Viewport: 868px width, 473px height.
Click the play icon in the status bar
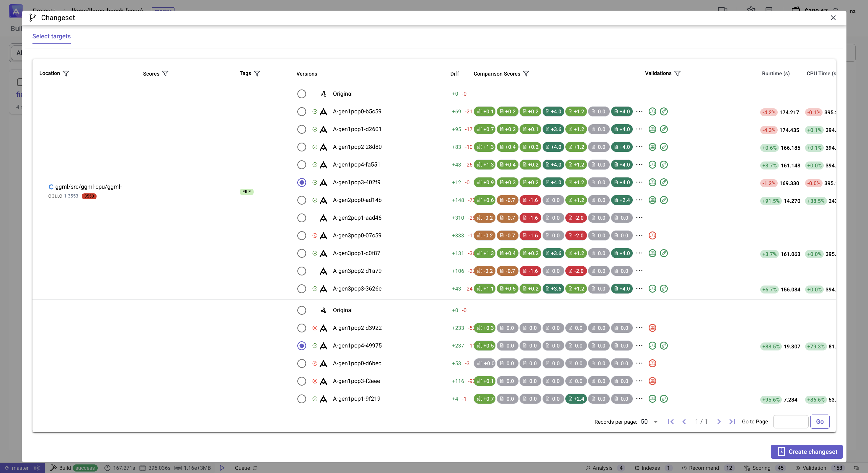coord(222,468)
